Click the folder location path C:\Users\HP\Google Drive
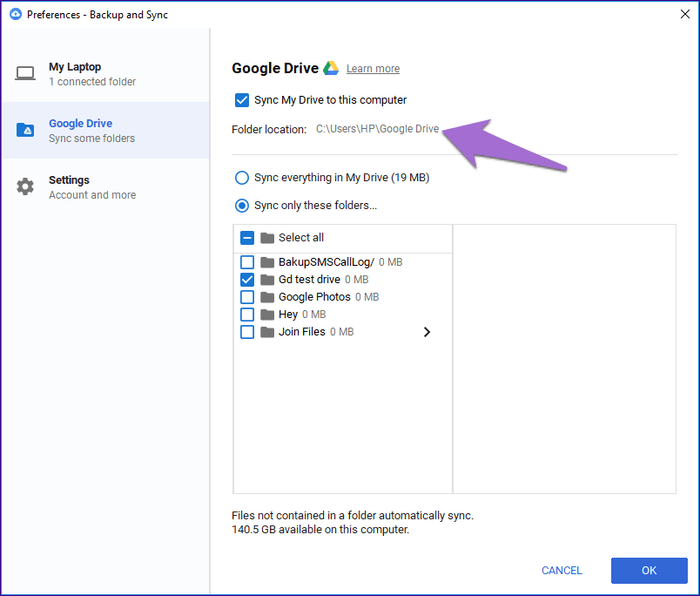This screenshot has height=596, width=700. coord(378,129)
